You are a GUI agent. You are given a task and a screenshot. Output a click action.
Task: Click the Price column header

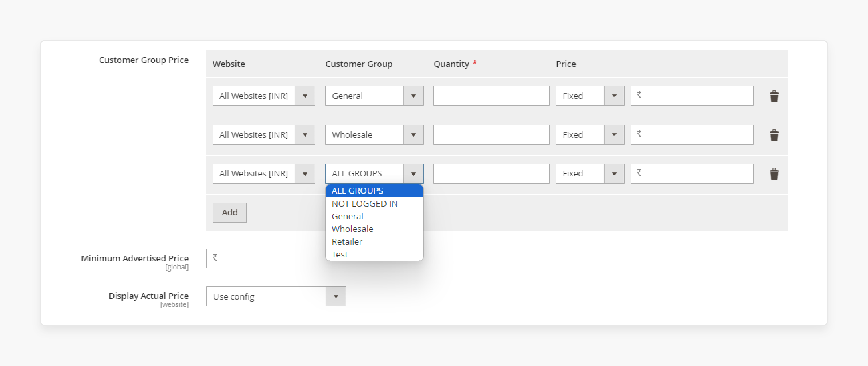click(x=566, y=64)
